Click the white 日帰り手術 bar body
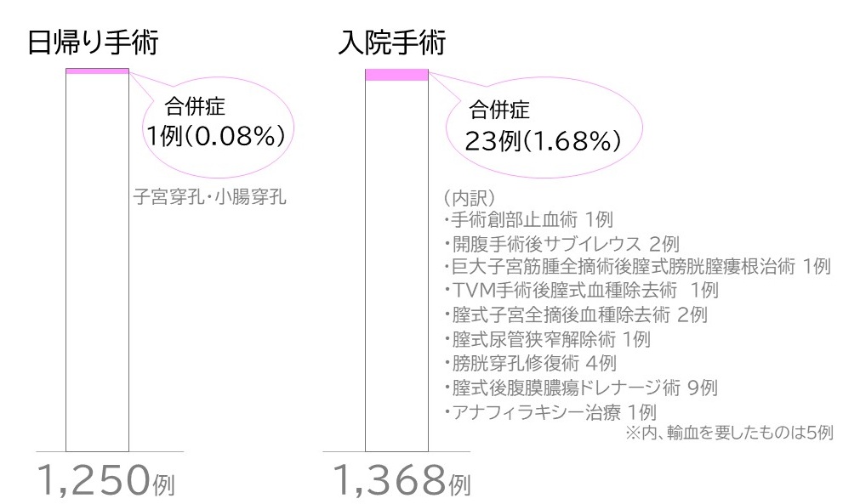The height and width of the screenshot is (504, 843). point(97,263)
